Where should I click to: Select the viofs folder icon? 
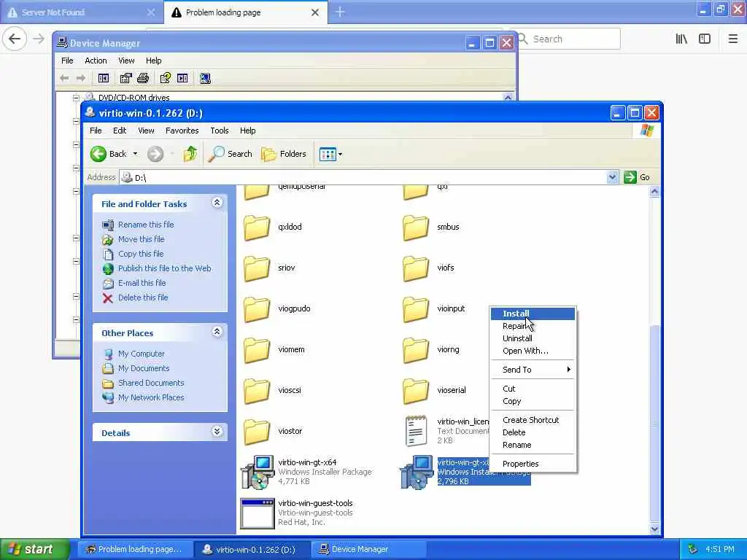click(416, 268)
